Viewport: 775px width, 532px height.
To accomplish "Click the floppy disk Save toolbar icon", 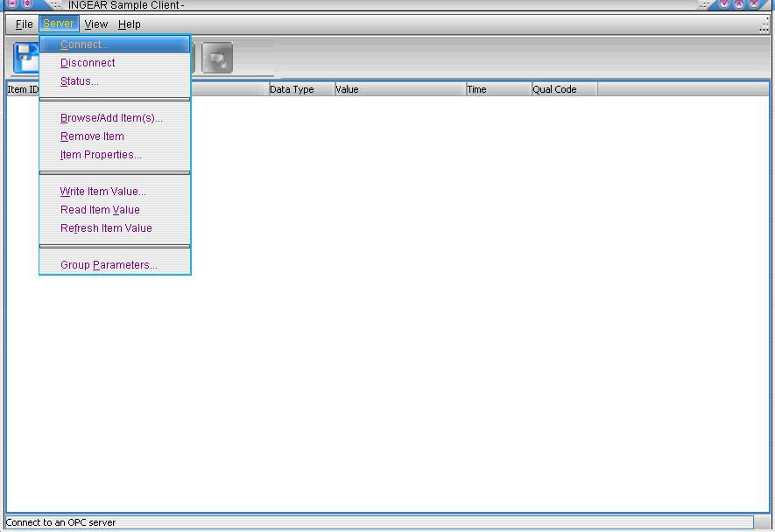I will 26,58.
